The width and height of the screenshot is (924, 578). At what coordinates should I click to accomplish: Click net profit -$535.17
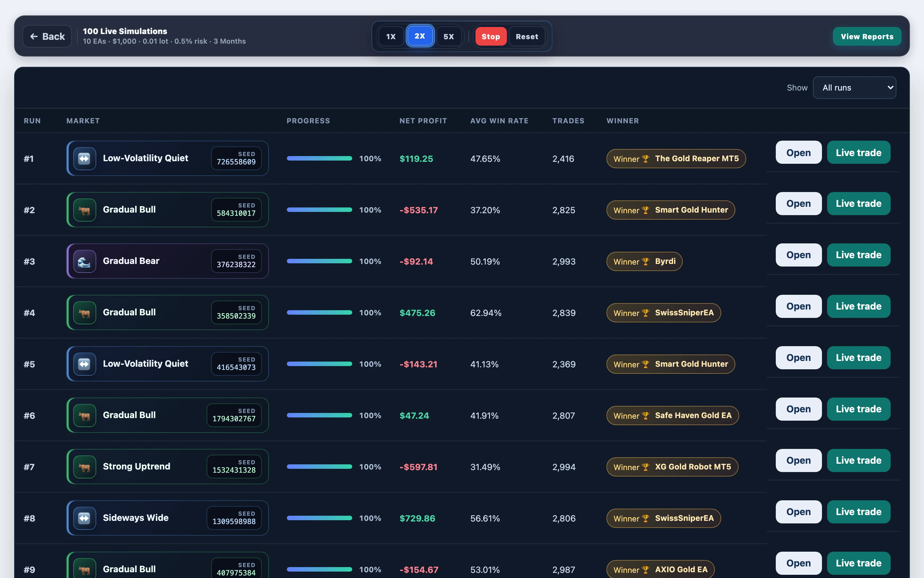pyautogui.click(x=418, y=210)
